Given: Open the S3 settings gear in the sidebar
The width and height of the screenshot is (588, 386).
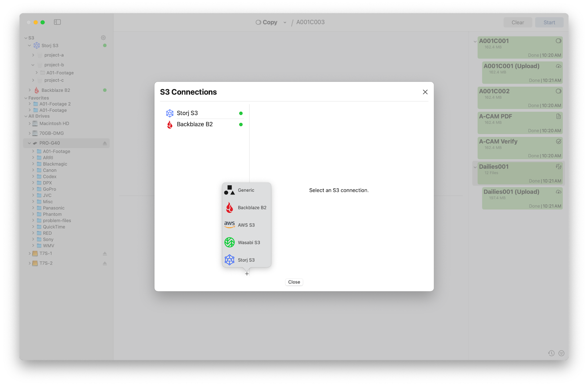Looking at the screenshot, I should click(x=103, y=38).
